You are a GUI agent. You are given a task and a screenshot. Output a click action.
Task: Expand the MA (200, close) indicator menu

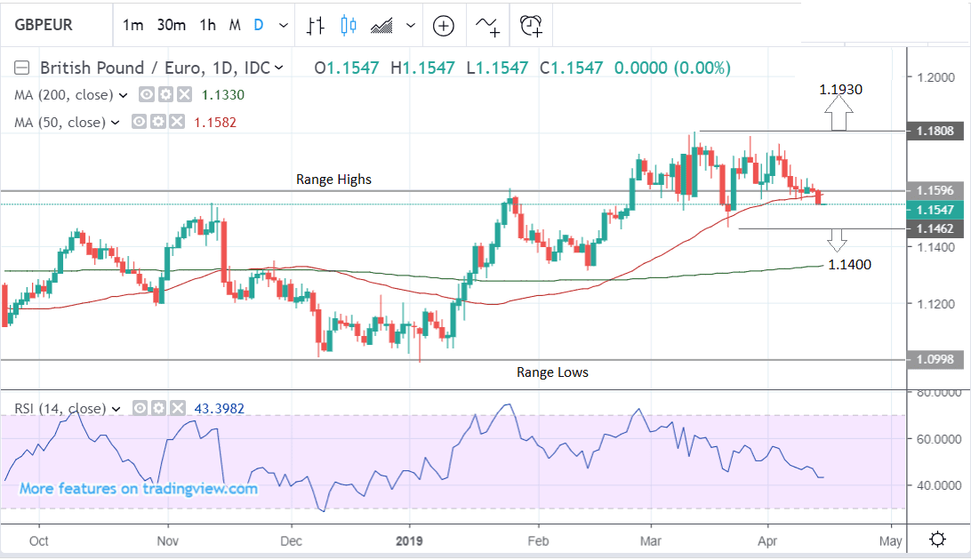coord(123,95)
